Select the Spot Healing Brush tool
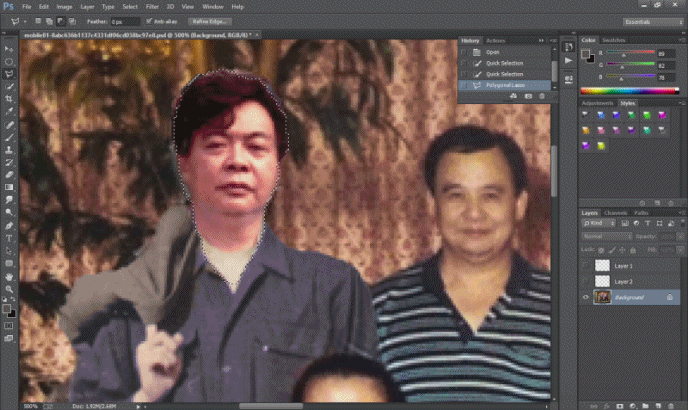 click(x=9, y=125)
